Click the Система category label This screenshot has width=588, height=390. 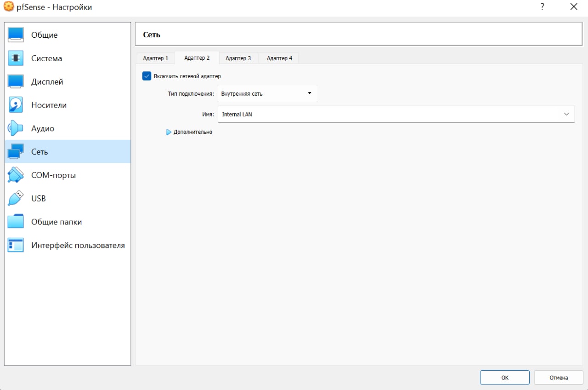coord(46,58)
